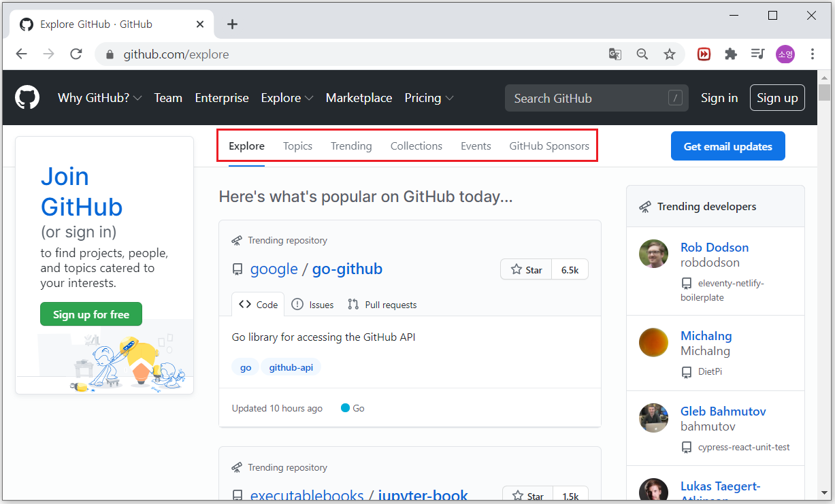Viewport: 835px width, 504px height.
Task: Click repo icon beside eleventy-netlify-boilerplate
Action: [x=687, y=283]
